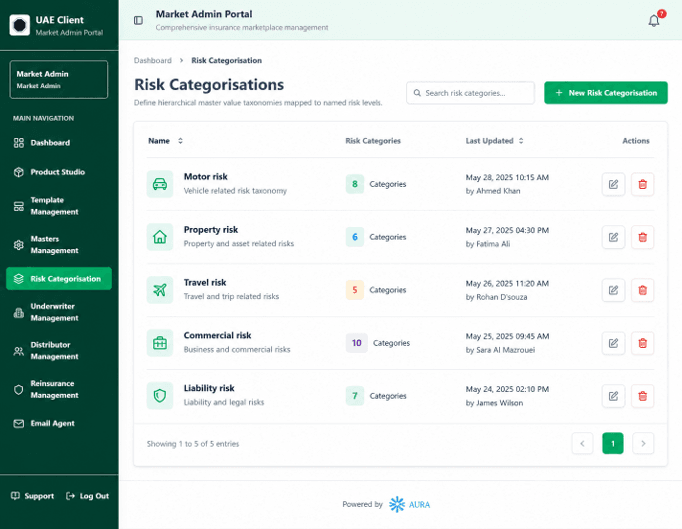The height and width of the screenshot is (529, 682).
Task: Click the 8 categories badge
Action: [x=355, y=184]
